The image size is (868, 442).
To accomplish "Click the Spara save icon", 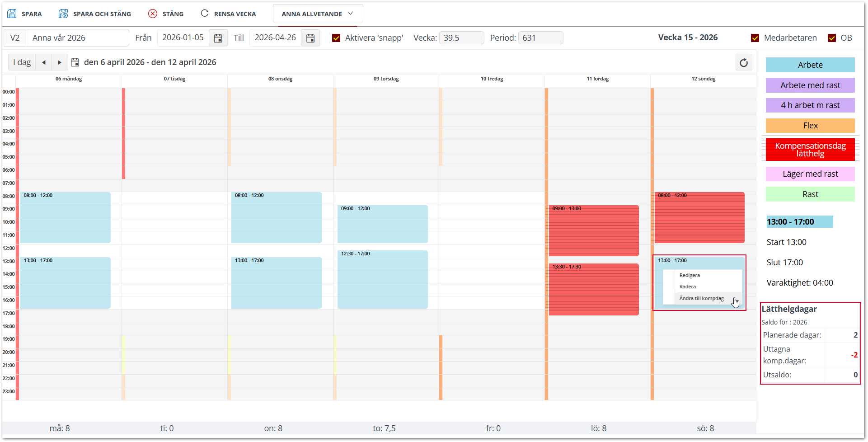I will (12, 14).
